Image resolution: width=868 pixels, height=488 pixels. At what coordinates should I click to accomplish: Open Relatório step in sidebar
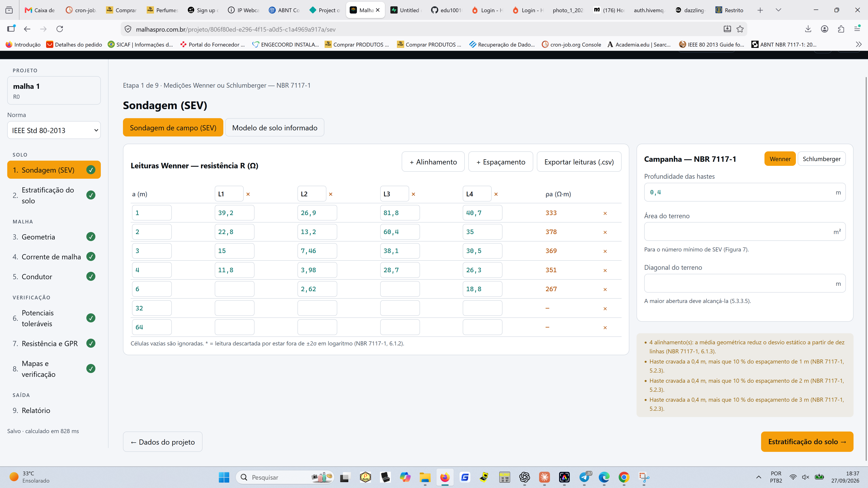click(54, 410)
